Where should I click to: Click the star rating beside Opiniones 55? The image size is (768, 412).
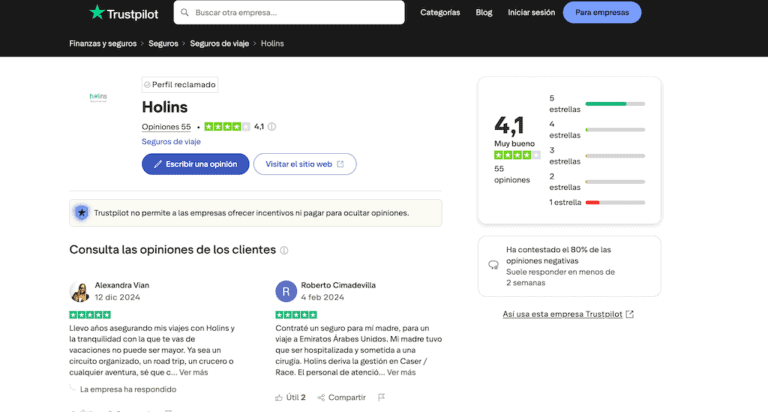227,127
